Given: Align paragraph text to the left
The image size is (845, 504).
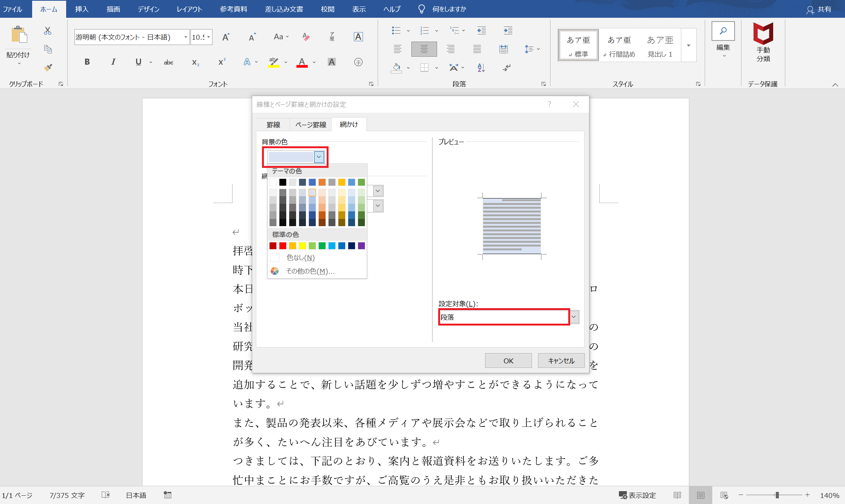Looking at the screenshot, I should 397,49.
